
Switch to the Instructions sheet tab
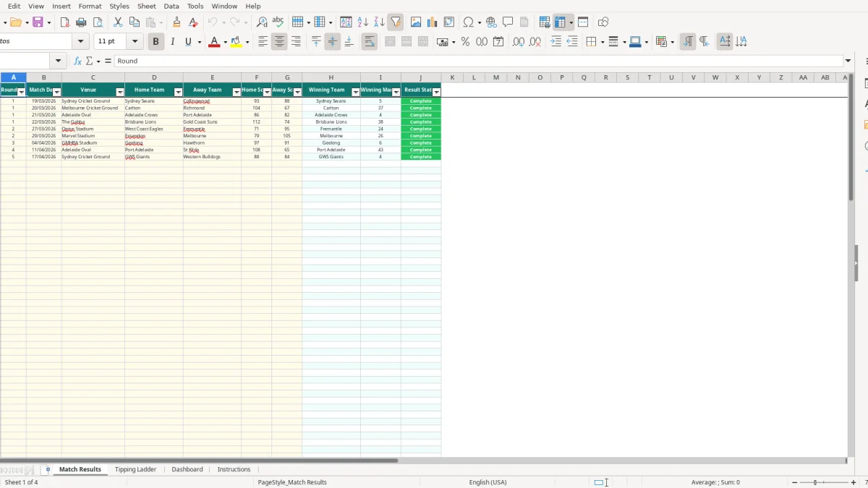234,469
